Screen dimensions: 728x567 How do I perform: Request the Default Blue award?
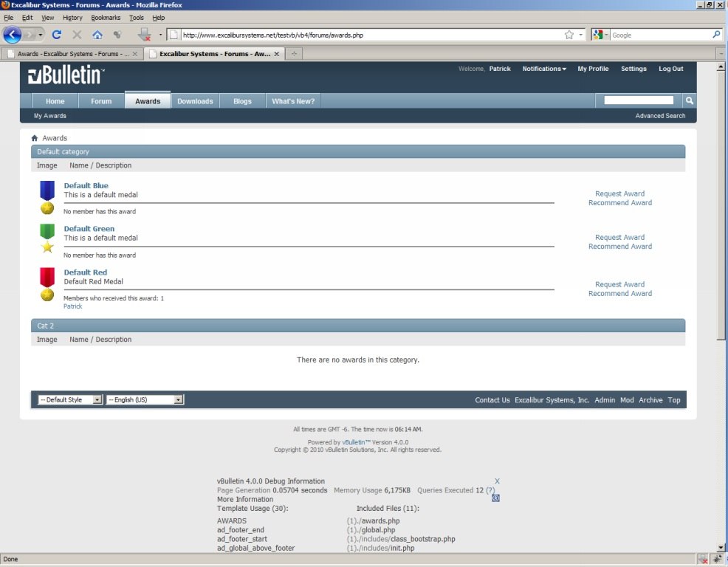point(619,193)
